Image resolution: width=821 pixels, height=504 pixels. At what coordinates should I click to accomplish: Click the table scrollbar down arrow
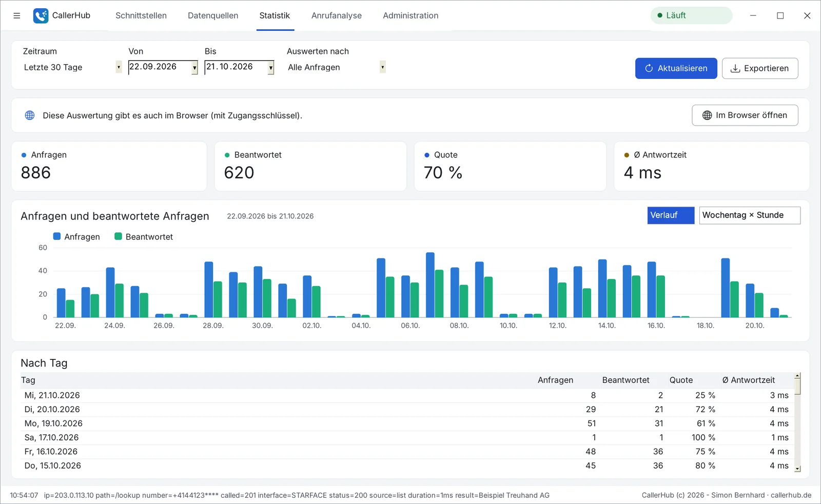[x=797, y=469]
